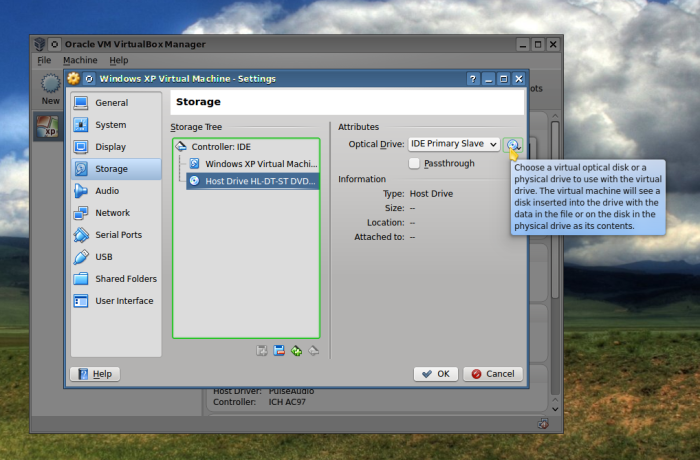Open the User Interface settings category
Screen dimensions: 700x460
pyautogui.click(x=116, y=301)
